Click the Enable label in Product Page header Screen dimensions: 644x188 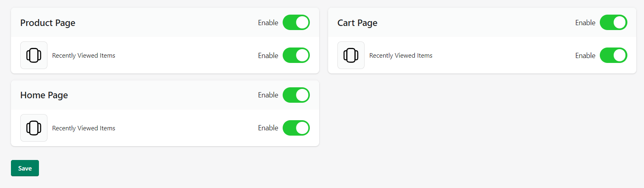pyautogui.click(x=268, y=23)
